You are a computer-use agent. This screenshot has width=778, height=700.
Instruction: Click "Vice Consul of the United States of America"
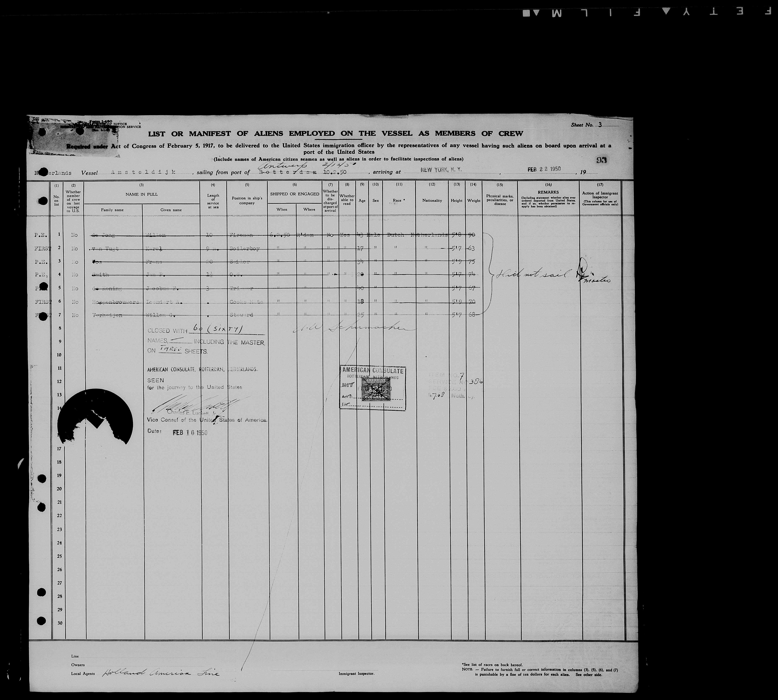click(x=207, y=420)
